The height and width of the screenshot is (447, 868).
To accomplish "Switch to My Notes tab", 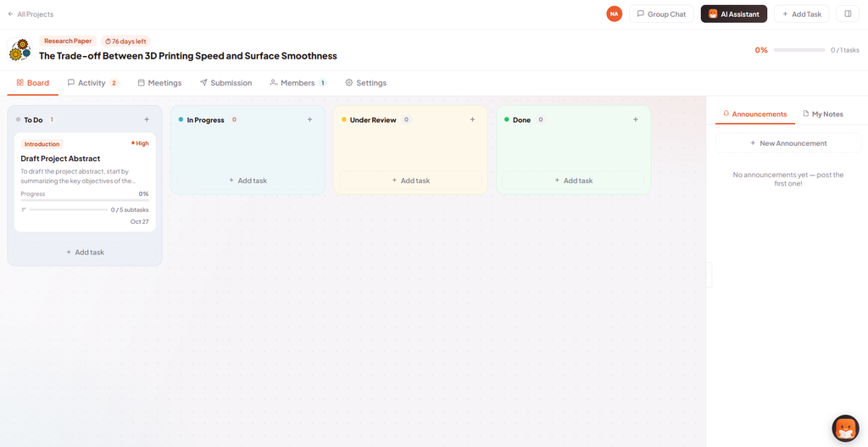I will [x=822, y=115].
